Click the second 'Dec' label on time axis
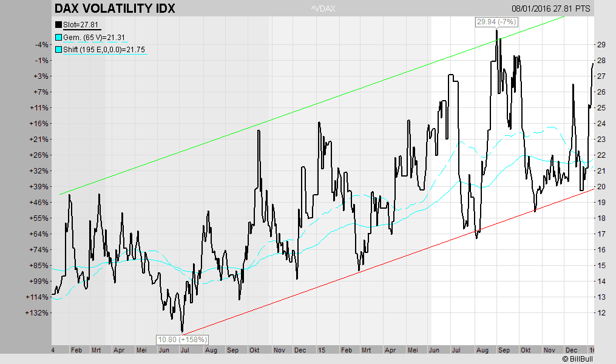 [x=572, y=350]
